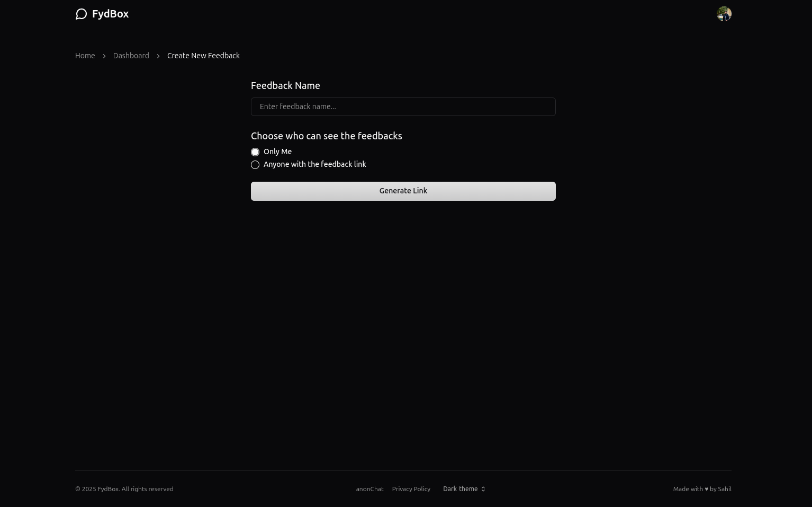
Task: Open the Privacy Policy footer link
Action: tap(411, 489)
